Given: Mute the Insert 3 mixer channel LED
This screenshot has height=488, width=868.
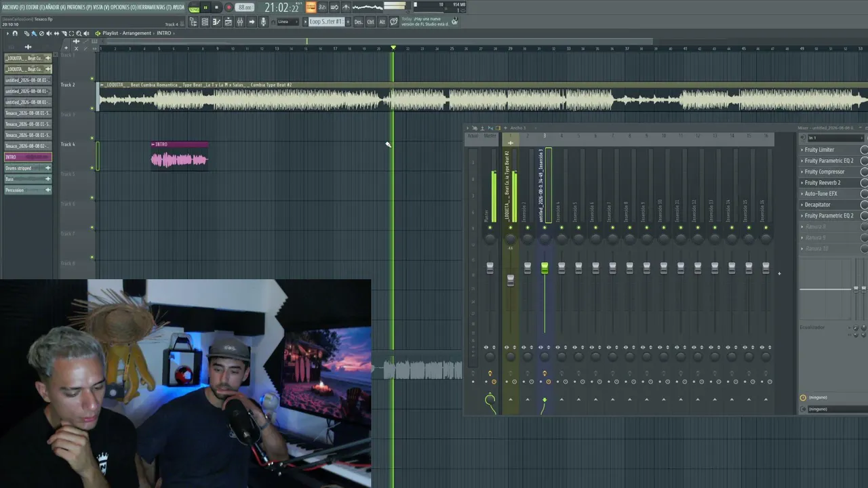Looking at the screenshot, I should pos(545,228).
